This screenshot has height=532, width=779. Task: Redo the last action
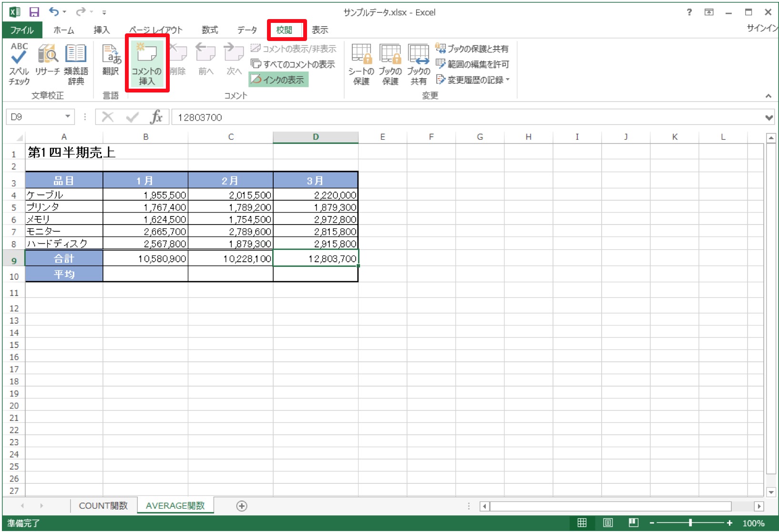(81, 12)
